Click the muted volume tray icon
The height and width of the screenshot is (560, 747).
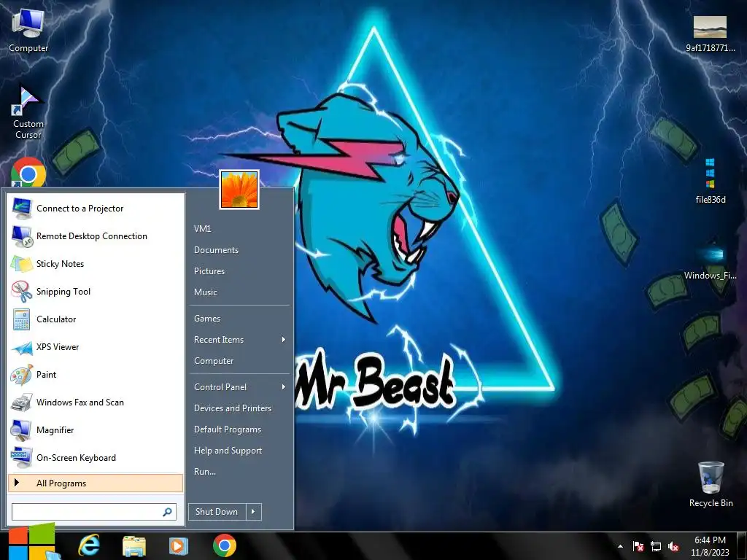(673, 546)
